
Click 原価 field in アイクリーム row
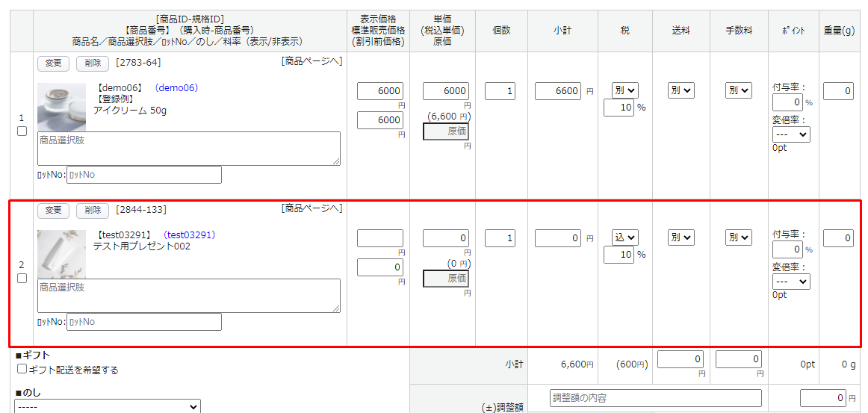446,131
